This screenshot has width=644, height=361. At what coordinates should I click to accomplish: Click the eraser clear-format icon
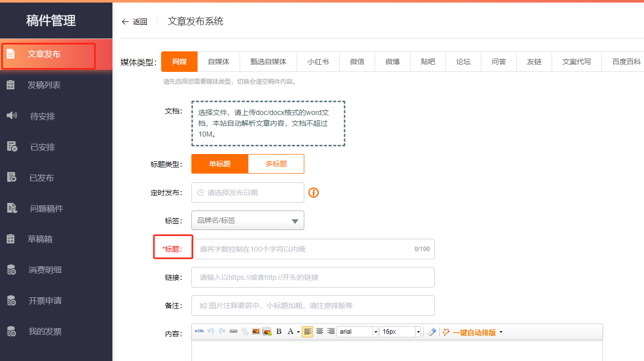(432, 332)
